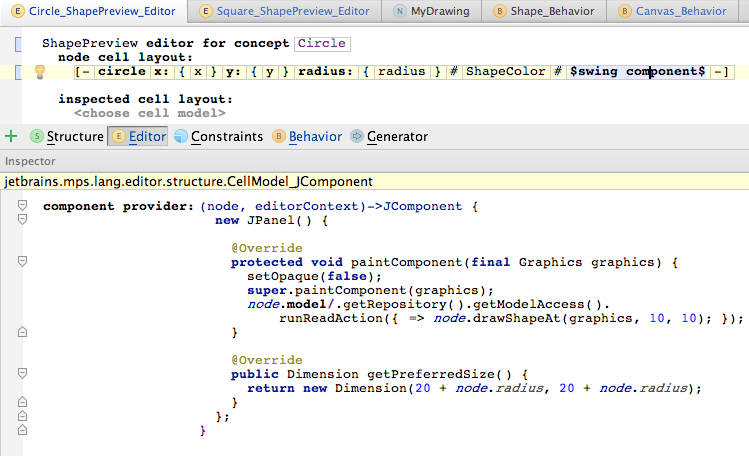Screen dimensions: 749x456
Task: Click the MyDrawing tab's N icon
Action: tap(400, 12)
